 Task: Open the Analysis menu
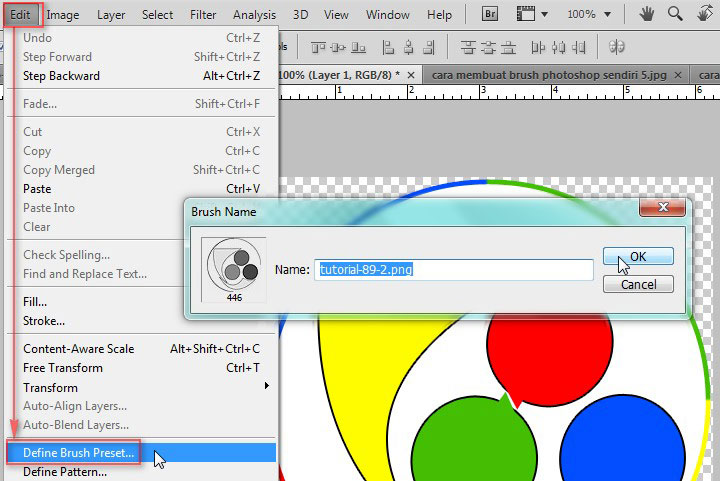tap(254, 15)
